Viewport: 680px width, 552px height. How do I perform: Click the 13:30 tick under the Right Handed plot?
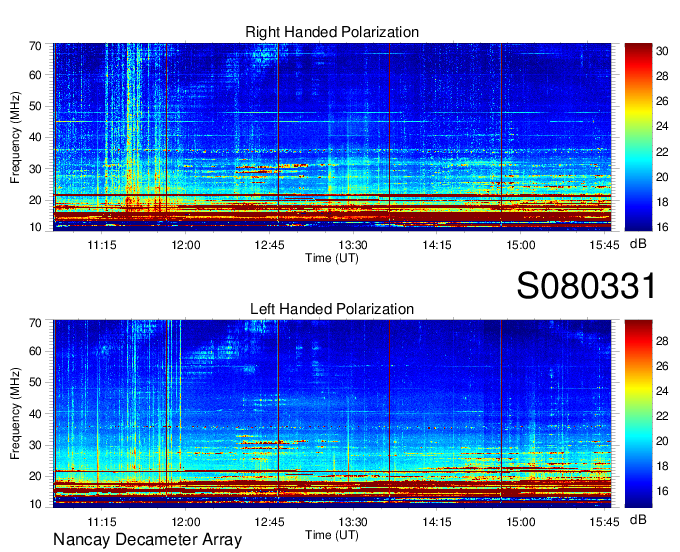click(353, 245)
